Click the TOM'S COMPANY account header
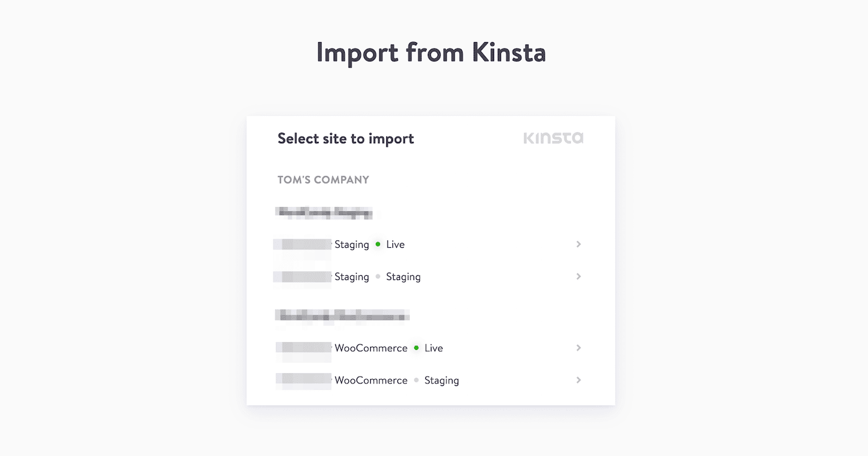 coord(323,180)
